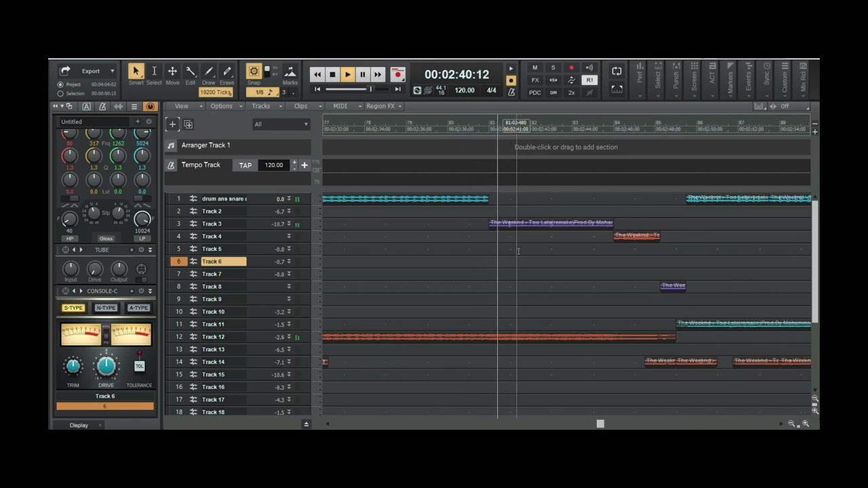Toggle global Solo (S) in Mix module
Screen dimensions: 868x488
tap(553, 68)
